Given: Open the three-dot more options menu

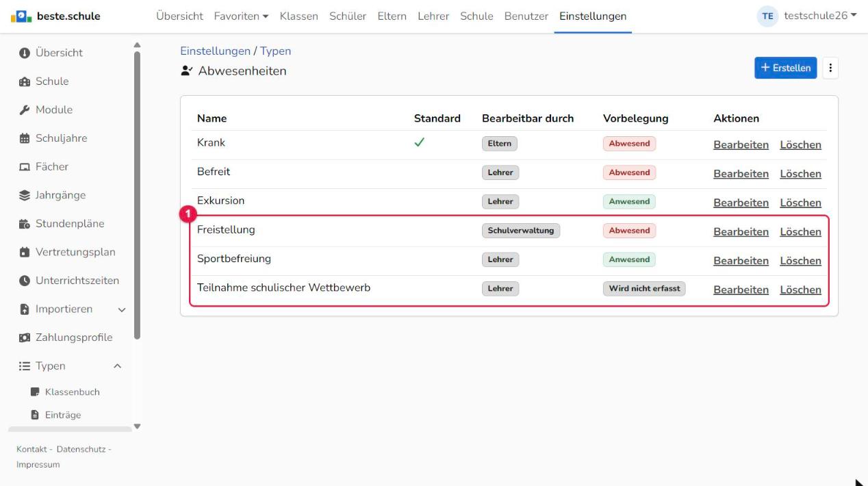Looking at the screenshot, I should pos(831,68).
